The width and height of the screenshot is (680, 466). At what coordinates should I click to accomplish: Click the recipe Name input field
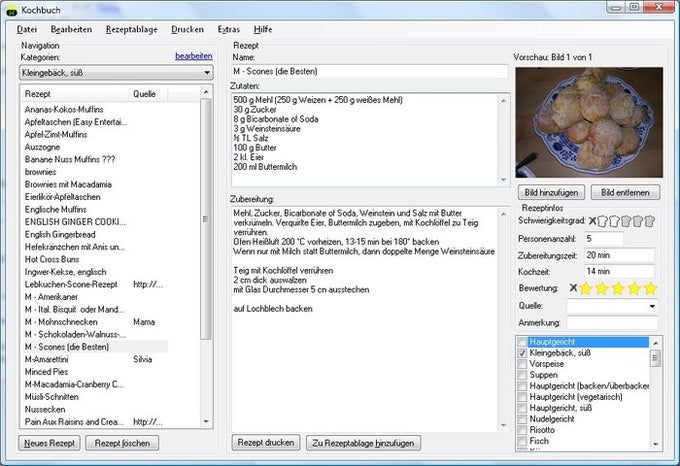(x=369, y=72)
